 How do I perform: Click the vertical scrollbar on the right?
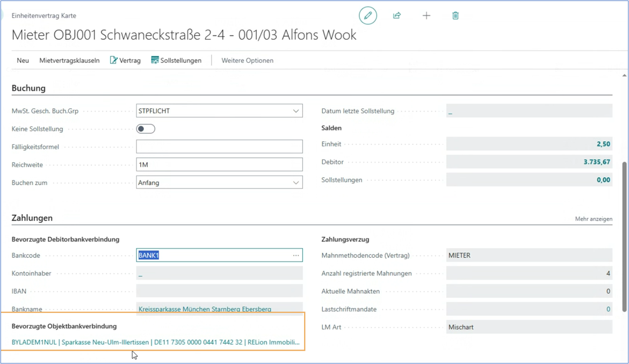(x=624, y=236)
